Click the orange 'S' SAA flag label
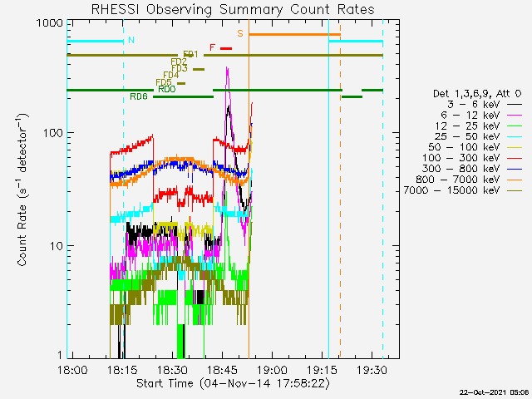 point(240,33)
